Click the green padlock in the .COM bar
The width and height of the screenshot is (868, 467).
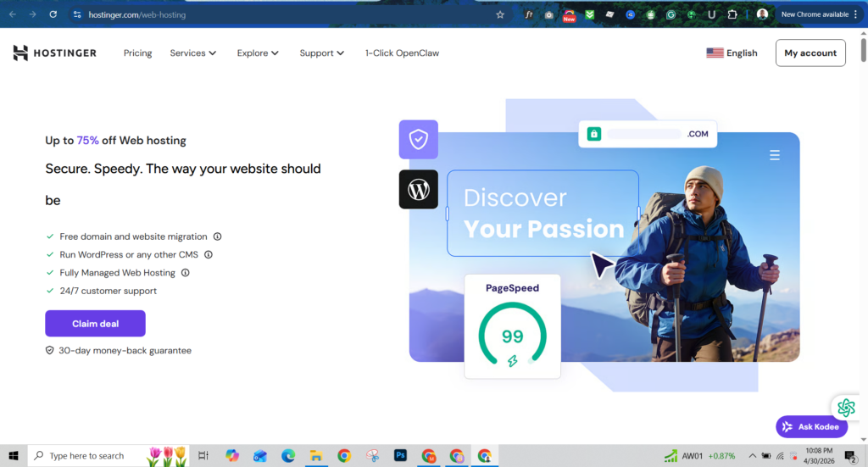click(594, 134)
